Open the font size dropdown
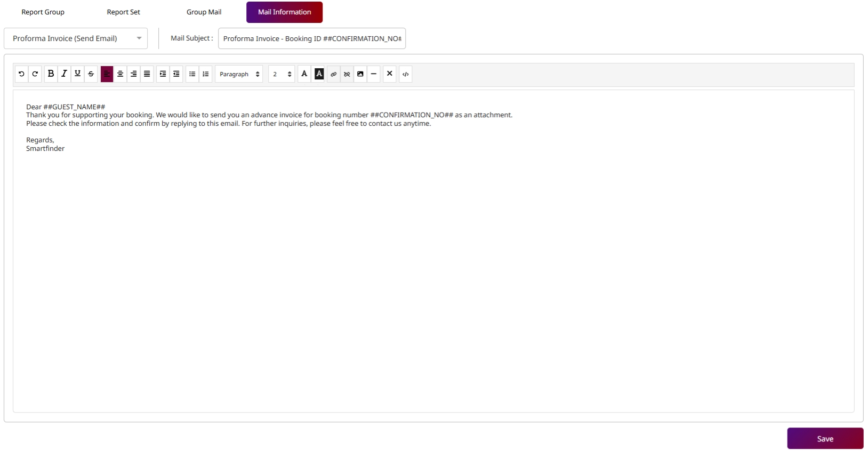Viewport: 868px width, 451px height. 282,74
